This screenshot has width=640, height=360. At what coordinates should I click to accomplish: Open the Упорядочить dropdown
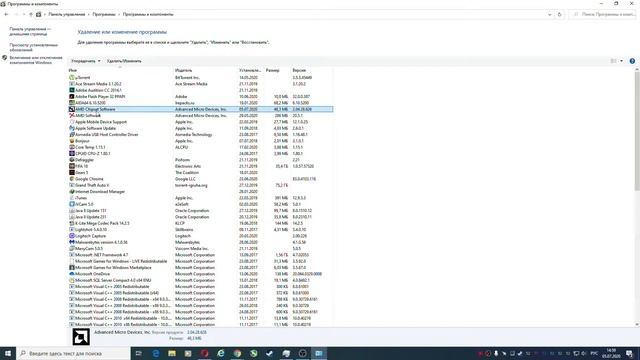tap(85, 61)
